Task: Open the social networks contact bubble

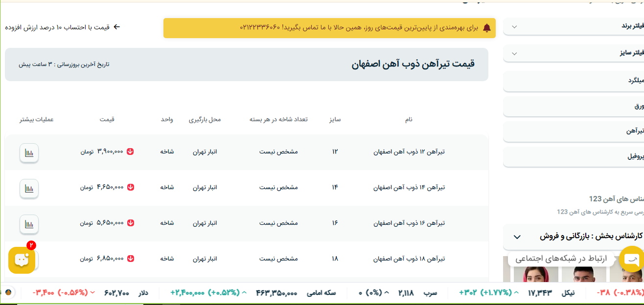Action: (x=631, y=259)
